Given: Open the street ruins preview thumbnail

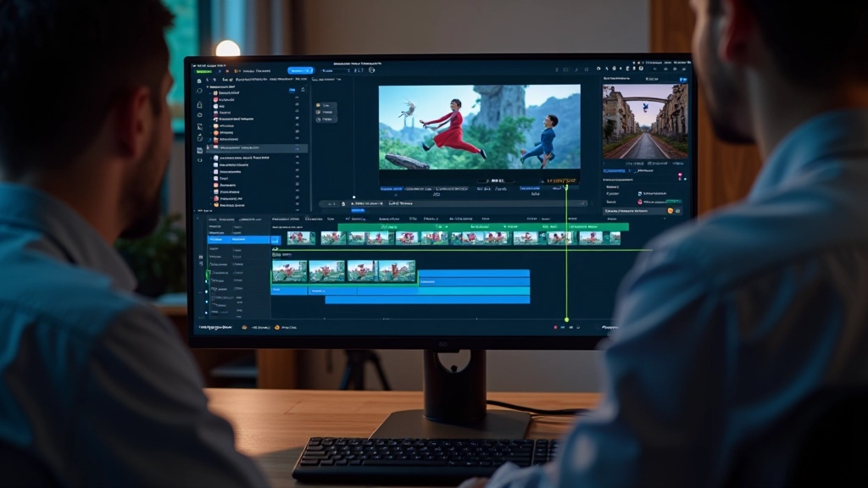Looking at the screenshot, I should point(645,122).
